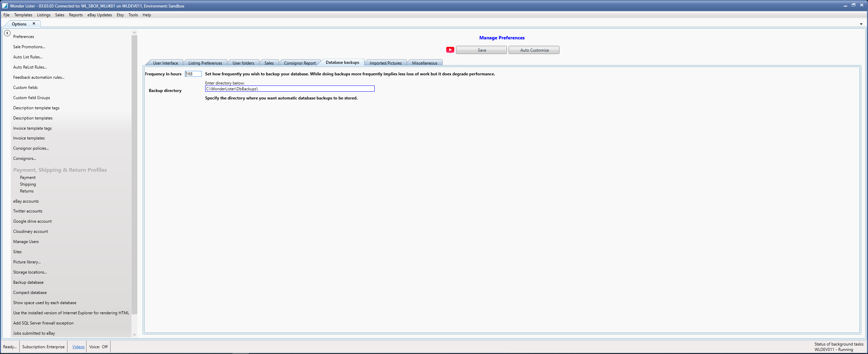
Task: Click Add SQL Server firewall exception
Action: click(x=43, y=323)
